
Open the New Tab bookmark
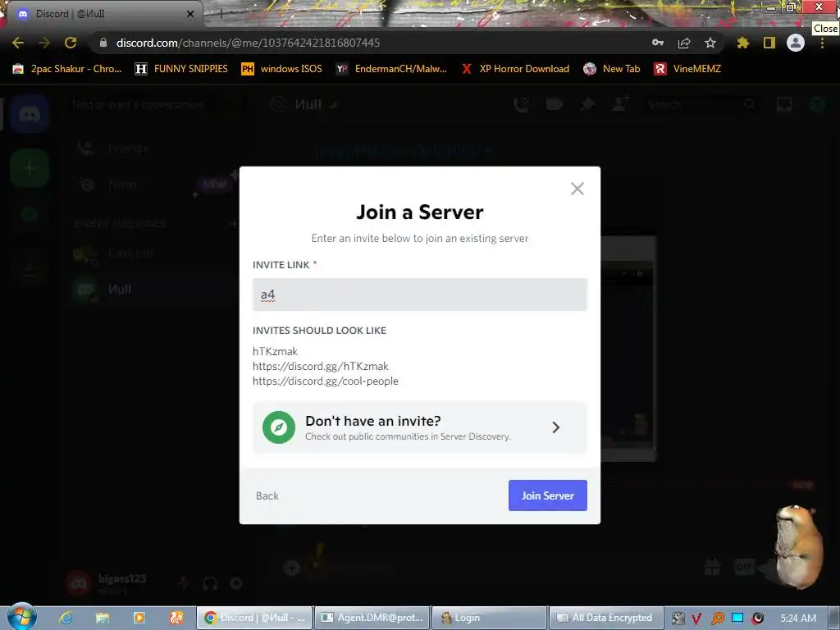(612, 69)
